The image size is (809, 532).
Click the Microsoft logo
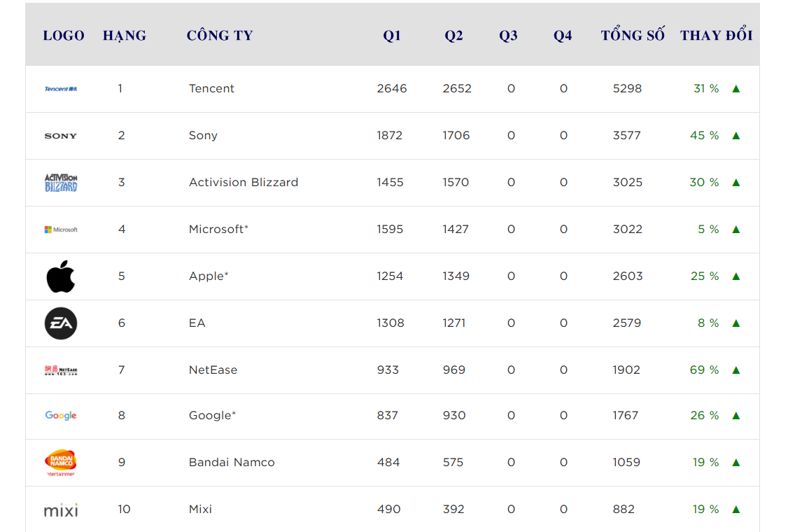61,230
